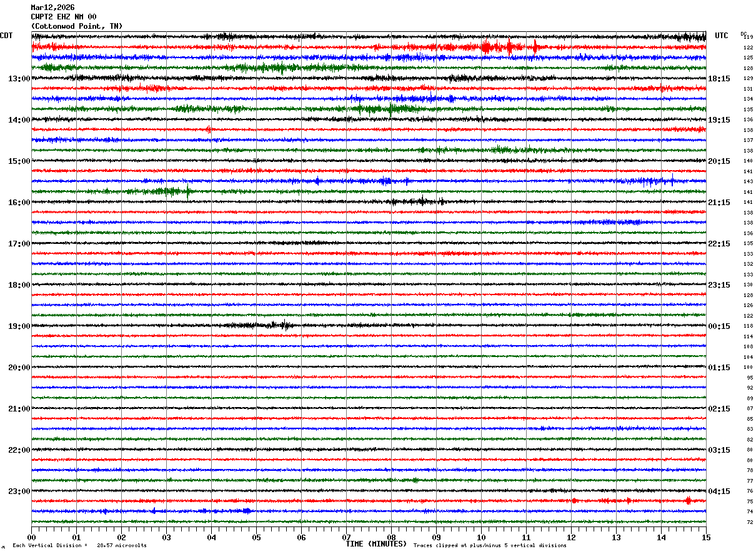Click the 02:15 UTC time label
The height and width of the screenshot is (554, 756).
(x=719, y=409)
